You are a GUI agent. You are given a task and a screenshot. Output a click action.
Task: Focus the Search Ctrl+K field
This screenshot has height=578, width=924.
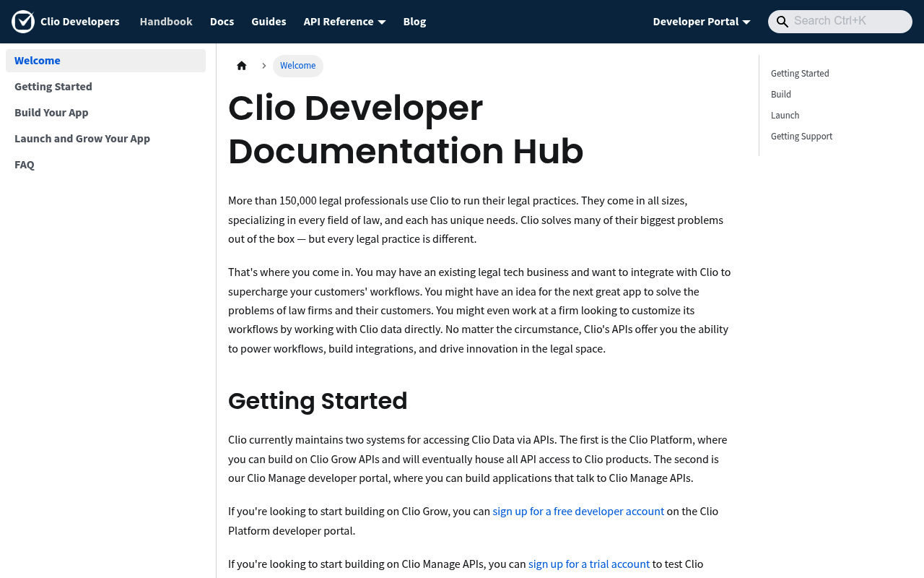840,22
